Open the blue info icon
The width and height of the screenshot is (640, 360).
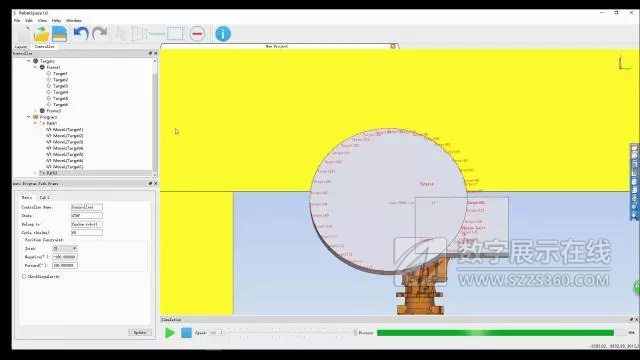coord(223,33)
